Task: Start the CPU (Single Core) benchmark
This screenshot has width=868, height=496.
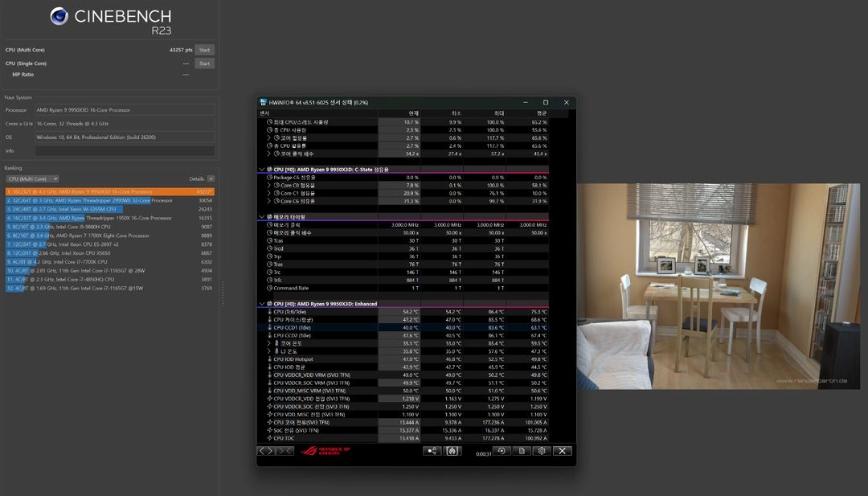Action: click(x=204, y=64)
